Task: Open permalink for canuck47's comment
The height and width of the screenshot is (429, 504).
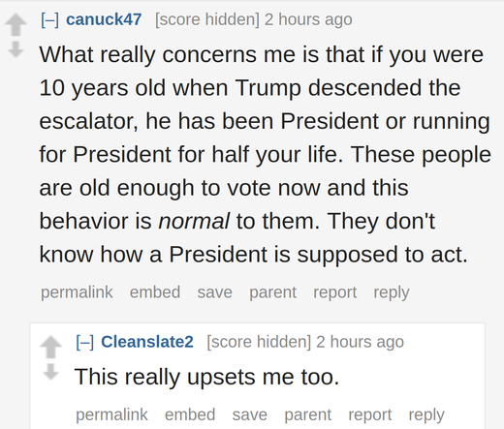Action: point(77,292)
